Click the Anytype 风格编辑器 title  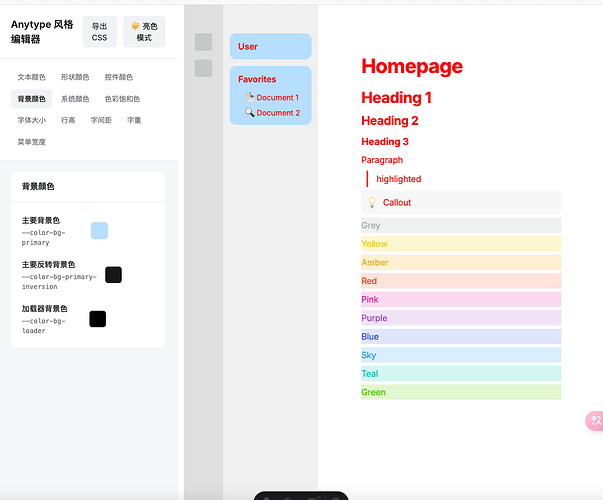pyautogui.click(x=42, y=32)
